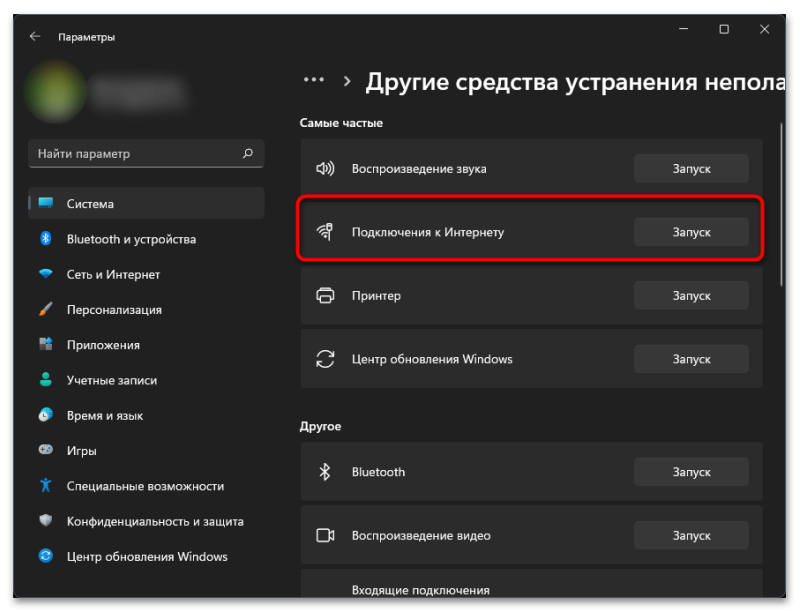Click the vertical scrollbar of the troubleshooter list
The image size is (800, 612).
pyautogui.click(x=781, y=204)
